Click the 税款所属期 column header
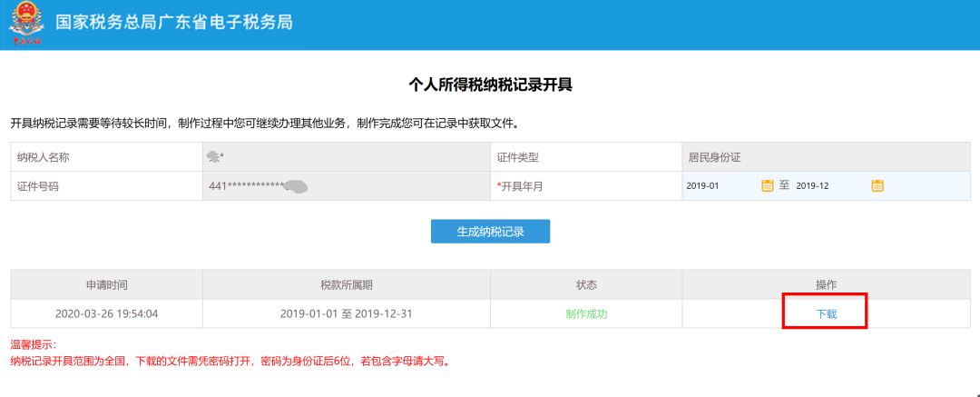This screenshot has width=980, height=397. coord(346,284)
